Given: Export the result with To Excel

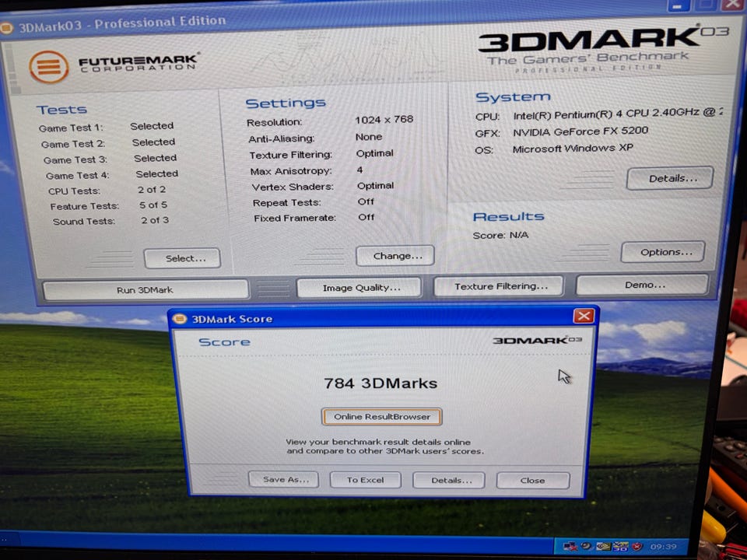Looking at the screenshot, I should pos(366,480).
